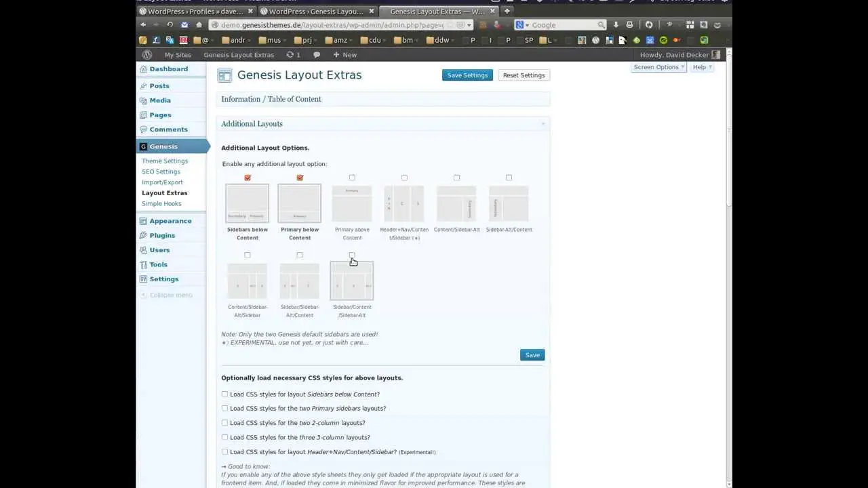Viewport: 868px width, 488px height.
Task: Open SEO Settings submenu item
Action: point(161,171)
